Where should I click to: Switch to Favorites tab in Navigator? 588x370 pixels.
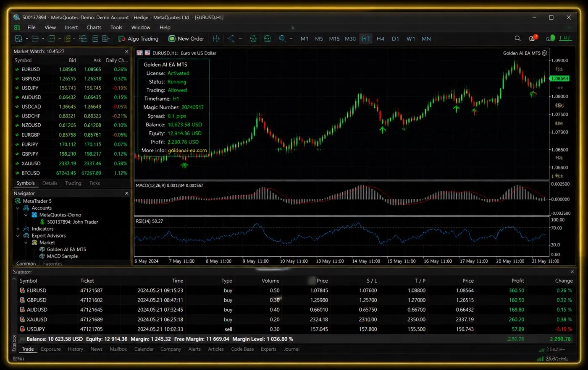[x=52, y=264]
